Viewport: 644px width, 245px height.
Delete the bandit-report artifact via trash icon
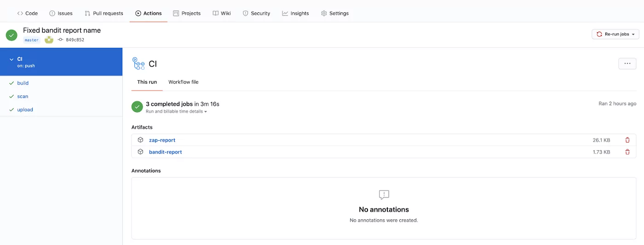[627, 152]
